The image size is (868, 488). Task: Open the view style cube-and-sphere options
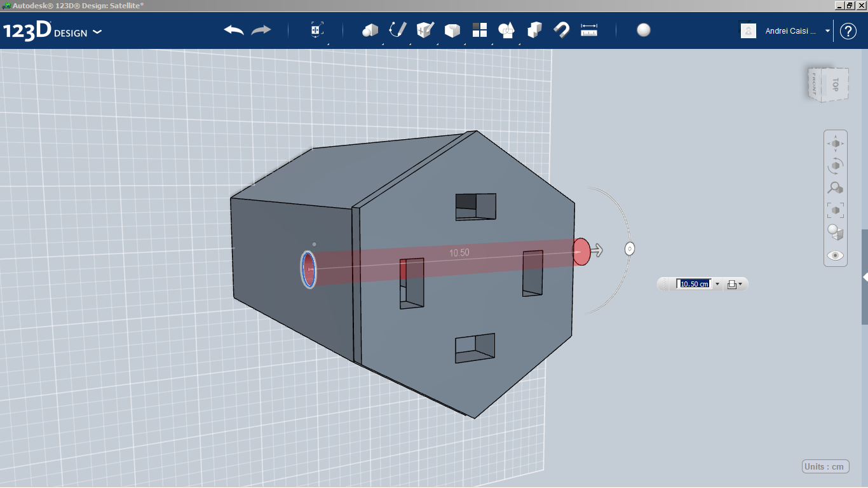(836, 233)
